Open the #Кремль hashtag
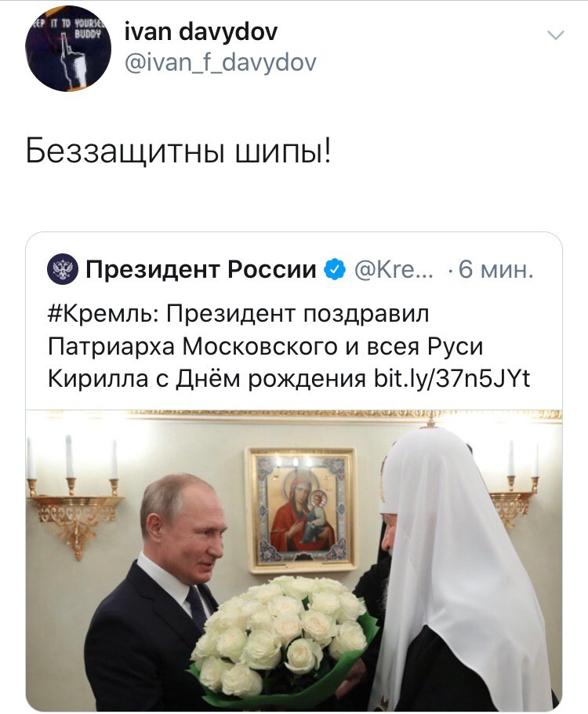This screenshot has height=714, width=588. click(103, 314)
